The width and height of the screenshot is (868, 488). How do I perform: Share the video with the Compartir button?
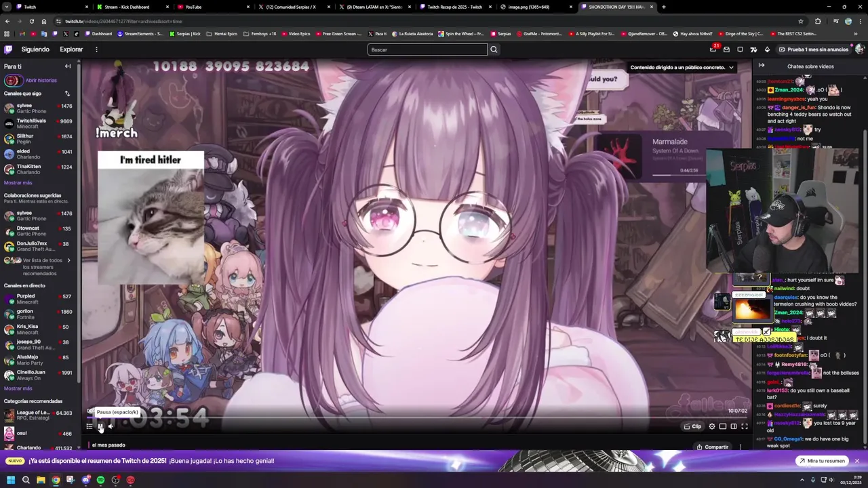point(712,447)
